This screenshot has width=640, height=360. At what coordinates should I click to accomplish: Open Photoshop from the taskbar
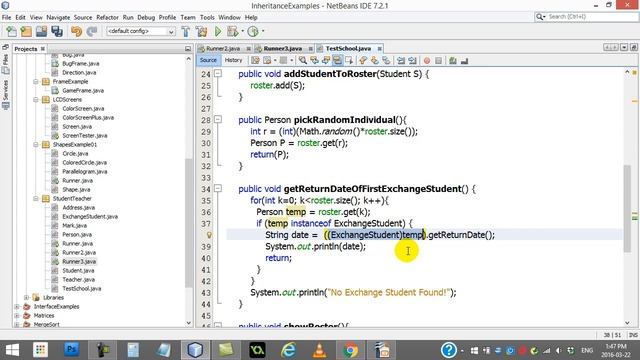coord(71,350)
